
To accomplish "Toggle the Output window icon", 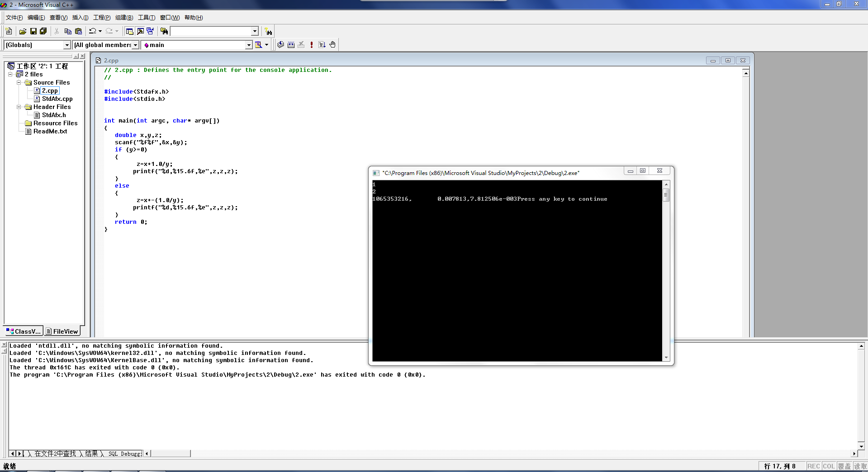I will click(140, 31).
